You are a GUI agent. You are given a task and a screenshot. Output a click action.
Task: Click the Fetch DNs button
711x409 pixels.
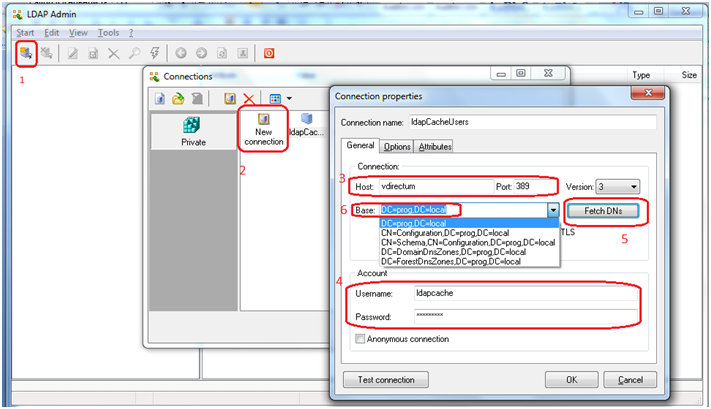click(603, 211)
